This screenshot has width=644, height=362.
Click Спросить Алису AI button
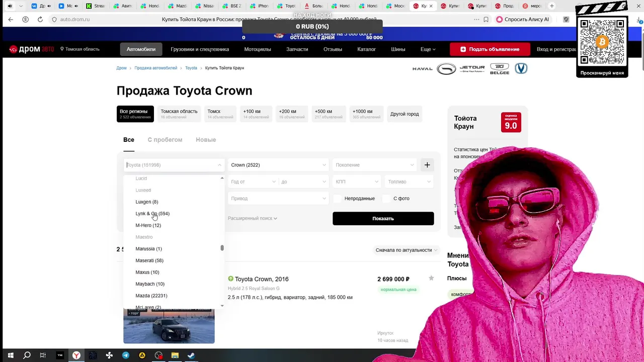[x=522, y=19]
